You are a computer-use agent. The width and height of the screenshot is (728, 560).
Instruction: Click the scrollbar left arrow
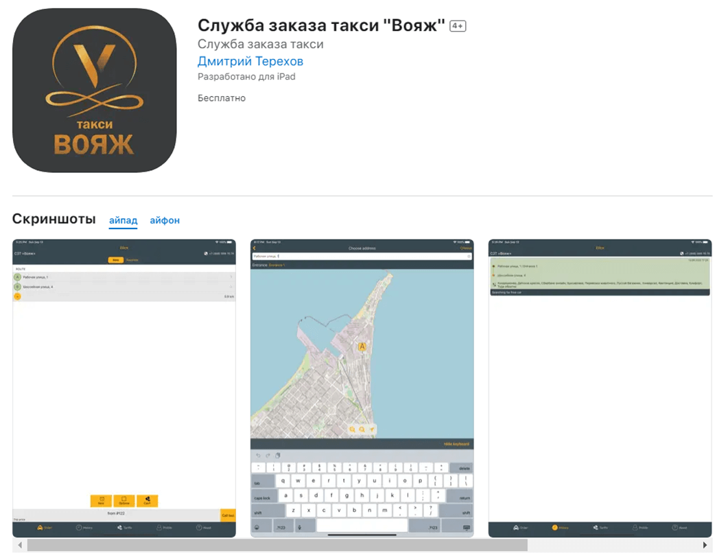coord(19,545)
